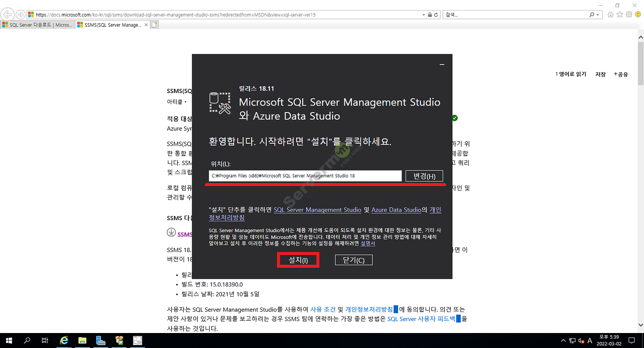Close the SSMS browser tab

(x=146, y=25)
